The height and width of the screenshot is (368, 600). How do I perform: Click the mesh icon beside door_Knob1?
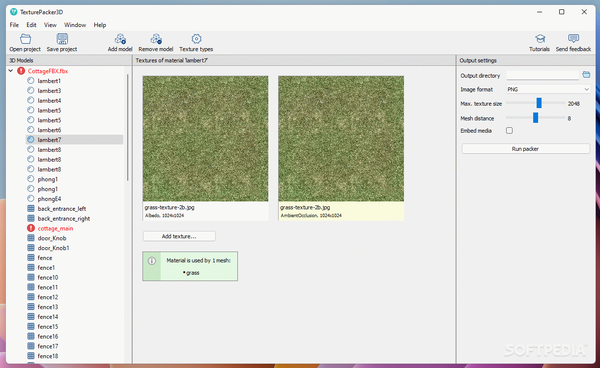[31, 248]
